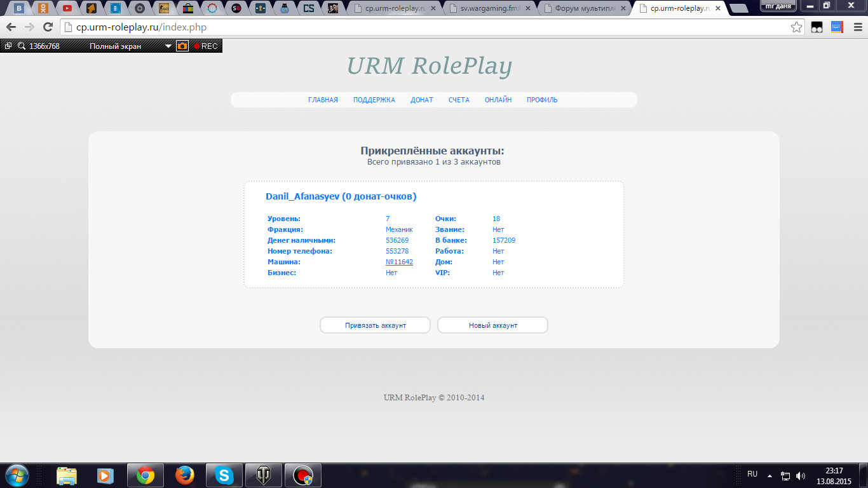868x488 pixels.
Task: Click the cash amount 536269
Action: tap(397, 240)
